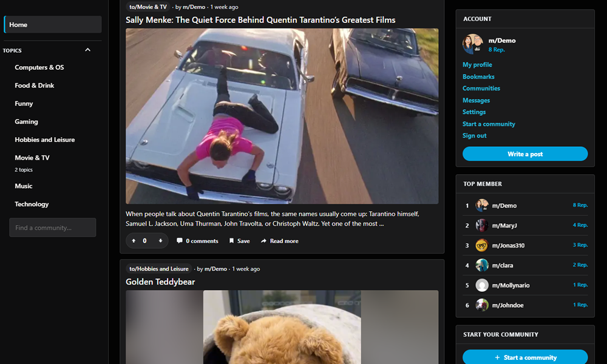607x364 pixels.
Task: Click the 2 topics label under Movie & TV
Action: coord(24,170)
